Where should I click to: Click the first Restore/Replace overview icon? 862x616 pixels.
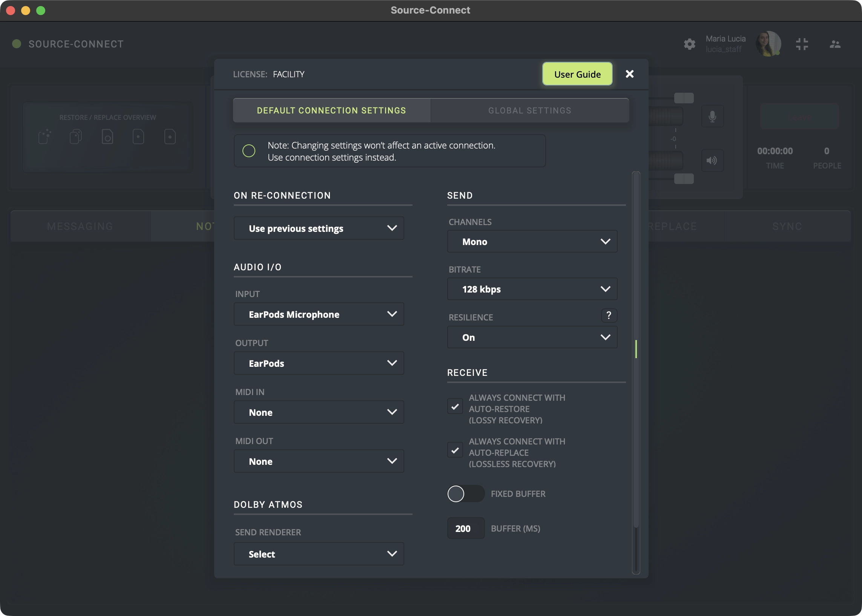click(45, 136)
